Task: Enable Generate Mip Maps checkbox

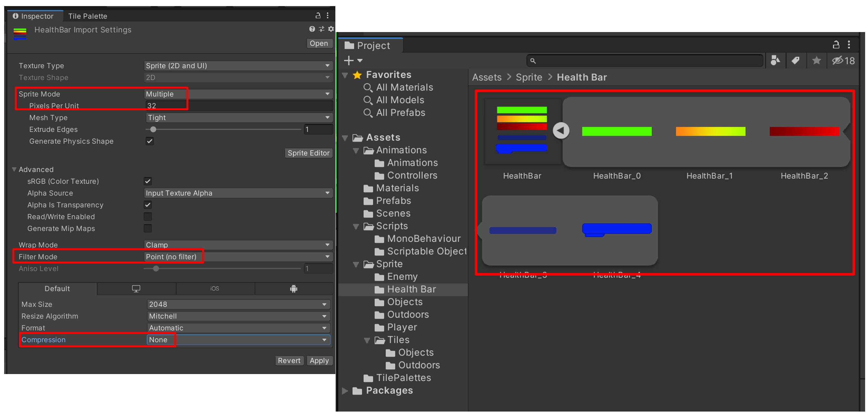Action: click(148, 229)
